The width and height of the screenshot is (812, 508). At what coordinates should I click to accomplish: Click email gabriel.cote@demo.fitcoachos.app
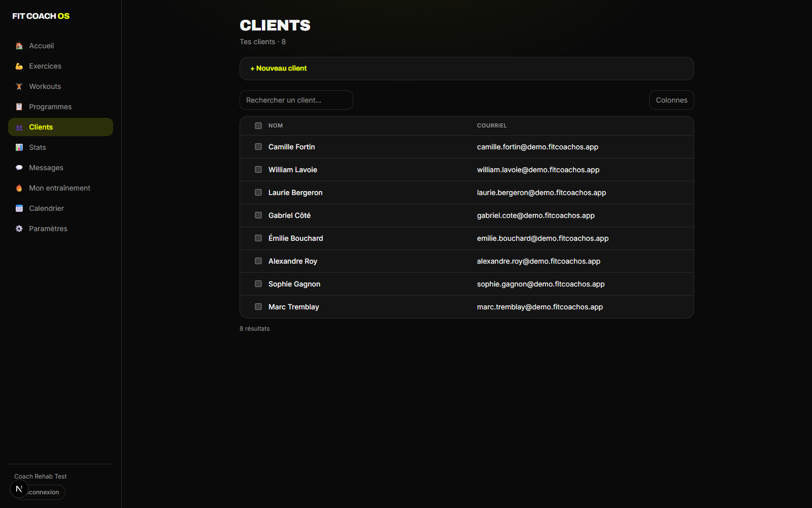point(536,215)
